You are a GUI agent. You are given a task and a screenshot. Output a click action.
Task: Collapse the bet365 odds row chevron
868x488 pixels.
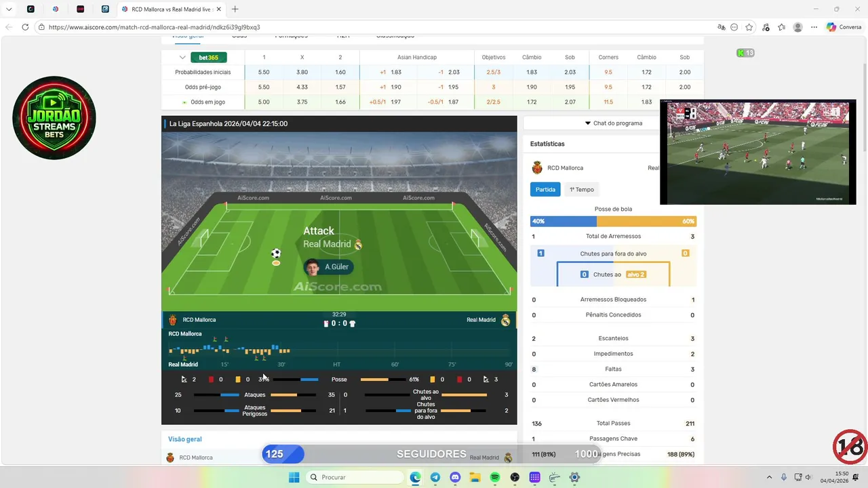tap(182, 58)
